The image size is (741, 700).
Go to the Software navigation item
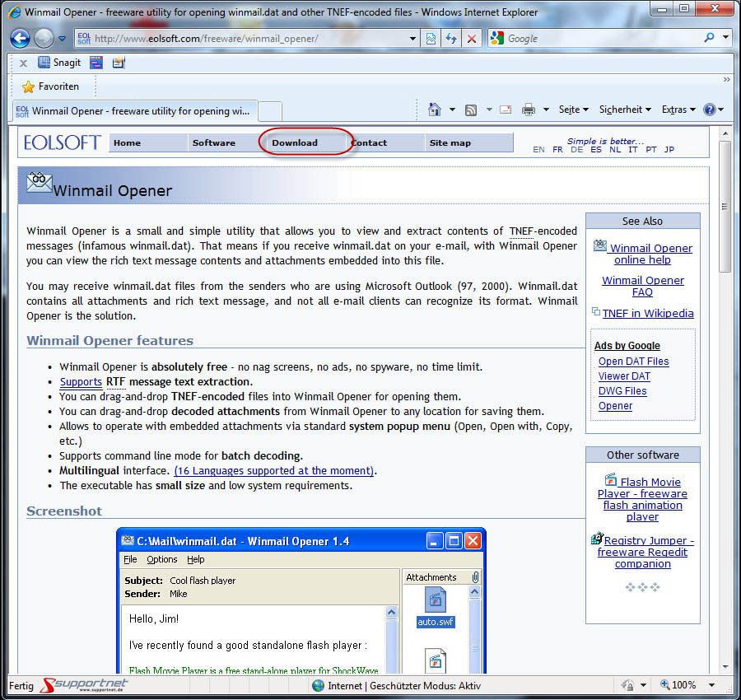(214, 142)
